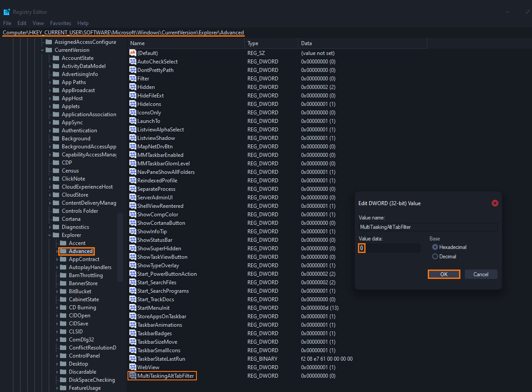This screenshot has height=392, width=532.
Task: Expand the CD Burning key
Action: (57, 308)
